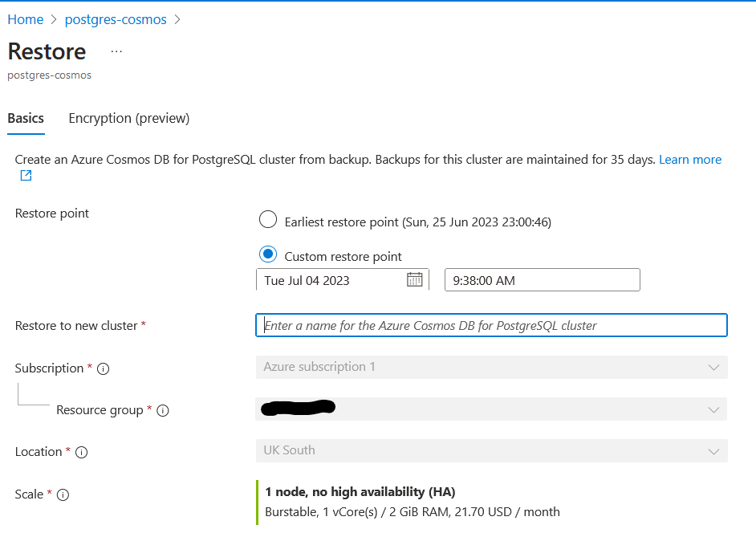This screenshot has height=533, width=756.
Task: Click the new cluster name input field
Action: pos(491,325)
